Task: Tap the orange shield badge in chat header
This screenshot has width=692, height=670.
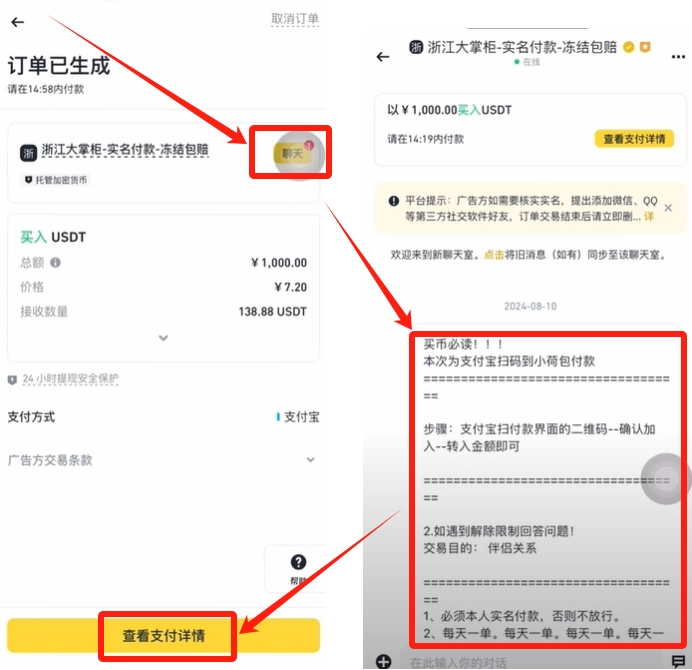Action: [x=645, y=46]
